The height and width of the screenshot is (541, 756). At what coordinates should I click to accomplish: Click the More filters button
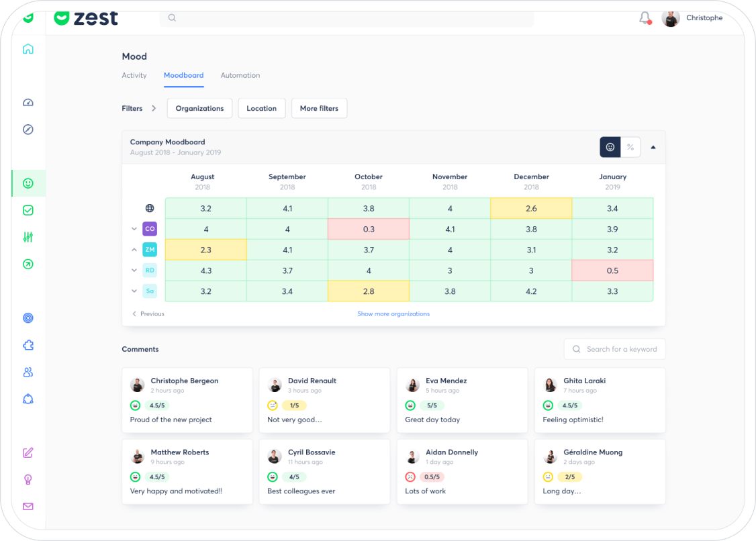(x=319, y=109)
